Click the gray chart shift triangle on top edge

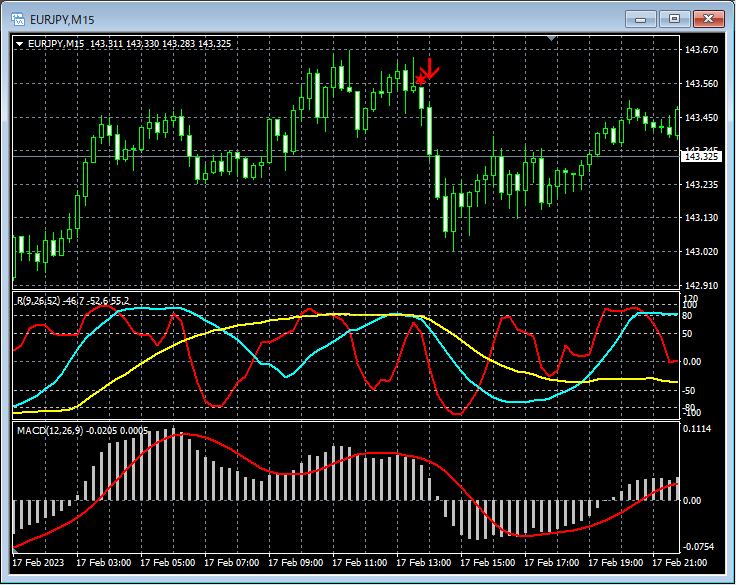[552, 38]
